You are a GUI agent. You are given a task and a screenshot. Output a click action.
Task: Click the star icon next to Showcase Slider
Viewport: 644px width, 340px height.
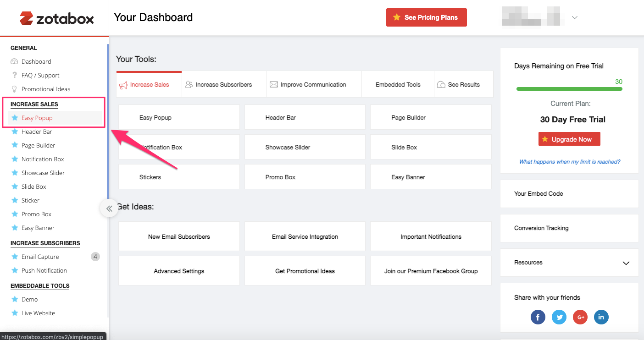(15, 173)
